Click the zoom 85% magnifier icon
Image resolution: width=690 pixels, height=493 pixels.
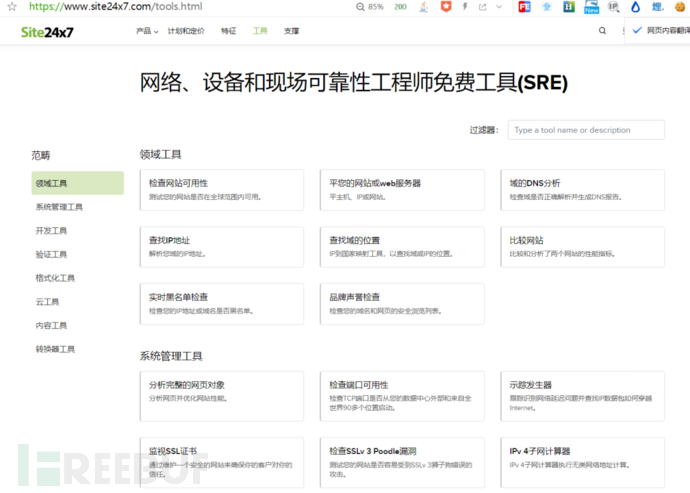[360, 7]
